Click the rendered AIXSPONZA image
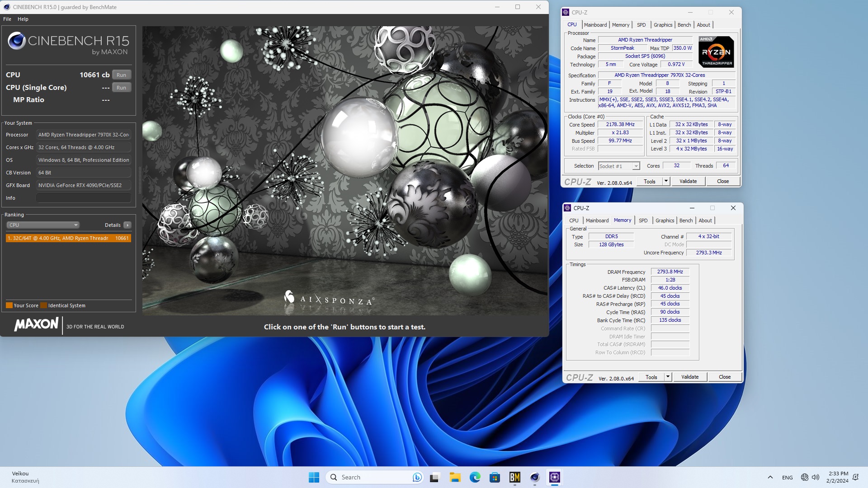 coord(344,171)
